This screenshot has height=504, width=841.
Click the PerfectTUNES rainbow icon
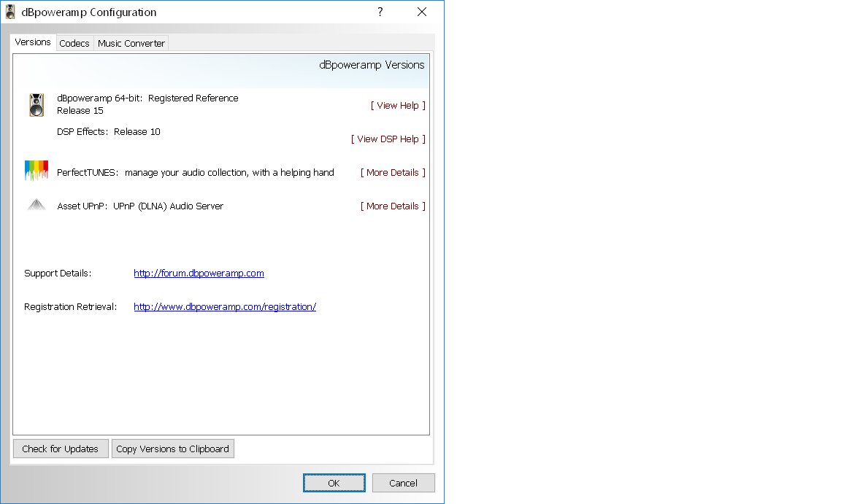(x=37, y=171)
